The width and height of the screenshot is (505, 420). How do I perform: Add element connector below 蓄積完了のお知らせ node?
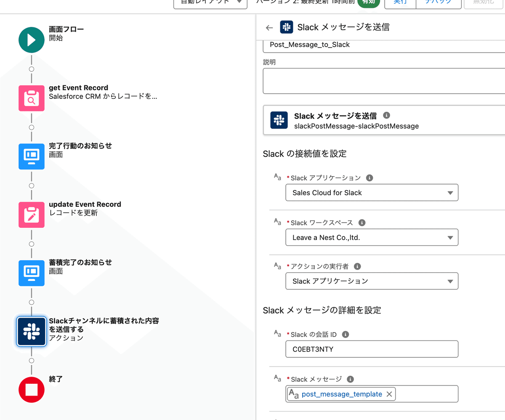(x=32, y=302)
